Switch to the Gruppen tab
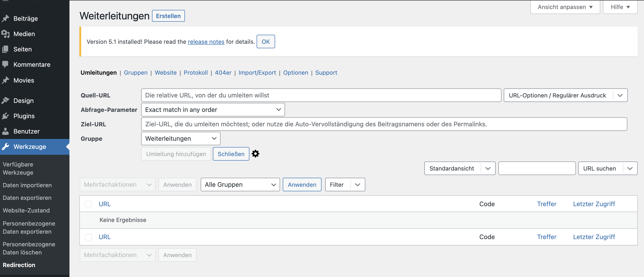 tap(136, 73)
